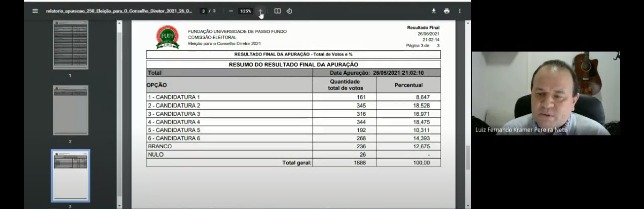Click the '2 - CANDIDATURA 2' row label
Viewport: 644px width, 209px height.
[174, 106]
